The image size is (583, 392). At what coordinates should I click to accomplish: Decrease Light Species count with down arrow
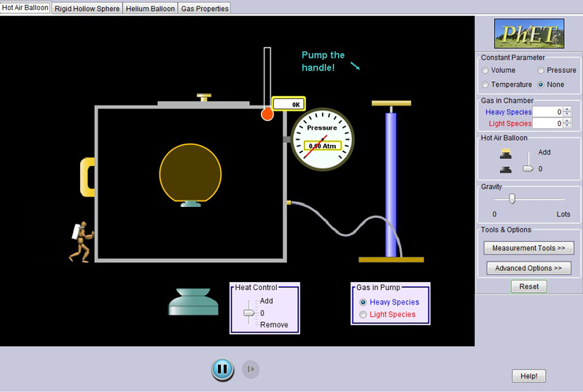(x=567, y=126)
